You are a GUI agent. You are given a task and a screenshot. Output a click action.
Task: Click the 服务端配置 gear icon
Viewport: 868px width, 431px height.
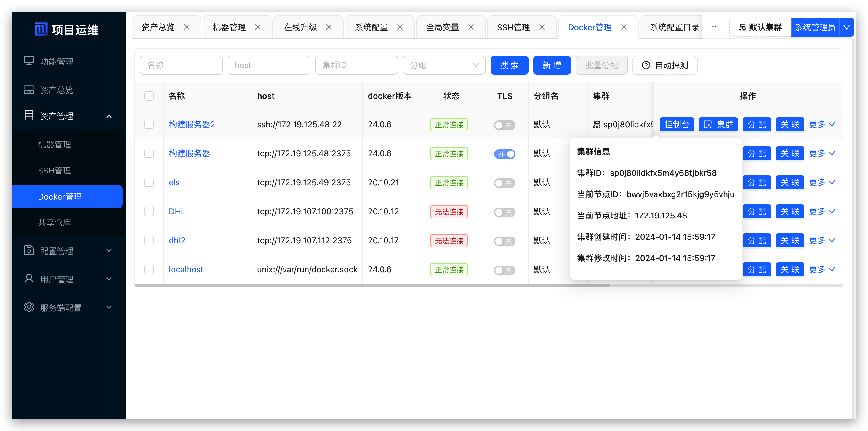point(29,307)
